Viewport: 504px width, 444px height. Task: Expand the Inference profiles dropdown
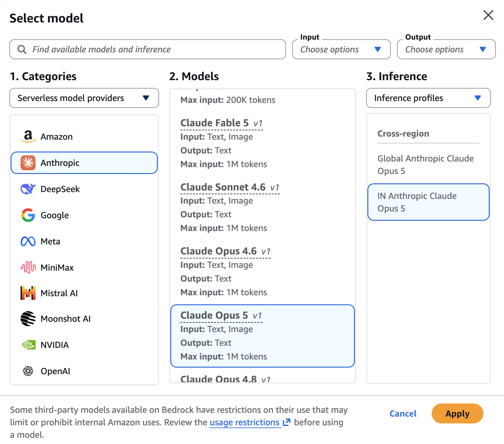coord(428,98)
